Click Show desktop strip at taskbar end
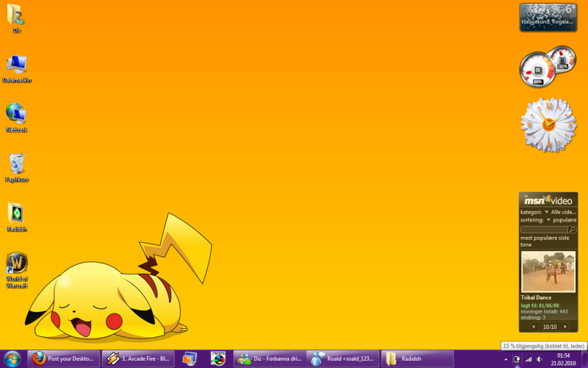 click(584, 359)
